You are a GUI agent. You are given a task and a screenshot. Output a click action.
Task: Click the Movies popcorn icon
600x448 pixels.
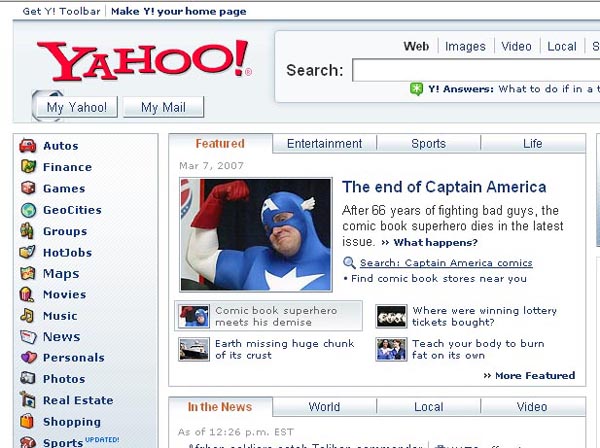tap(27, 294)
